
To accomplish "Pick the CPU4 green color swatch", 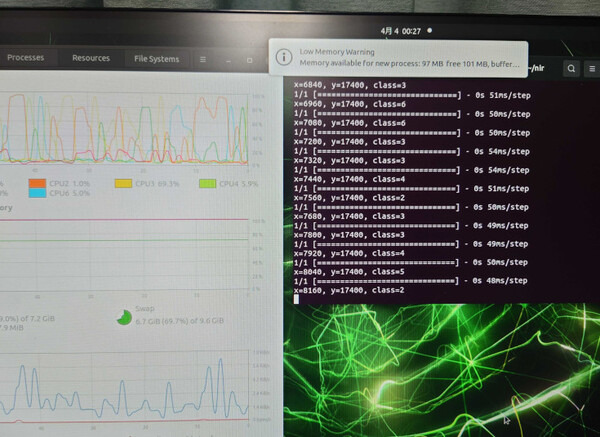I will (208, 184).
